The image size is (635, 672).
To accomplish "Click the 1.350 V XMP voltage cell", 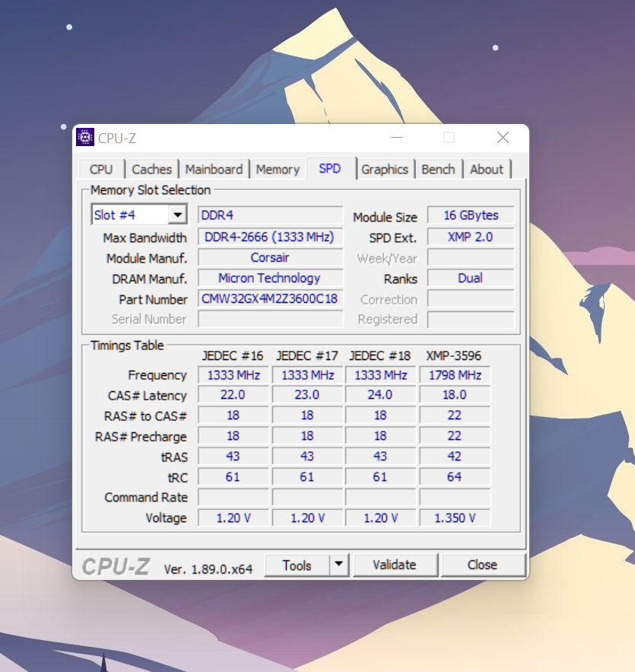I will coord(455,518).
